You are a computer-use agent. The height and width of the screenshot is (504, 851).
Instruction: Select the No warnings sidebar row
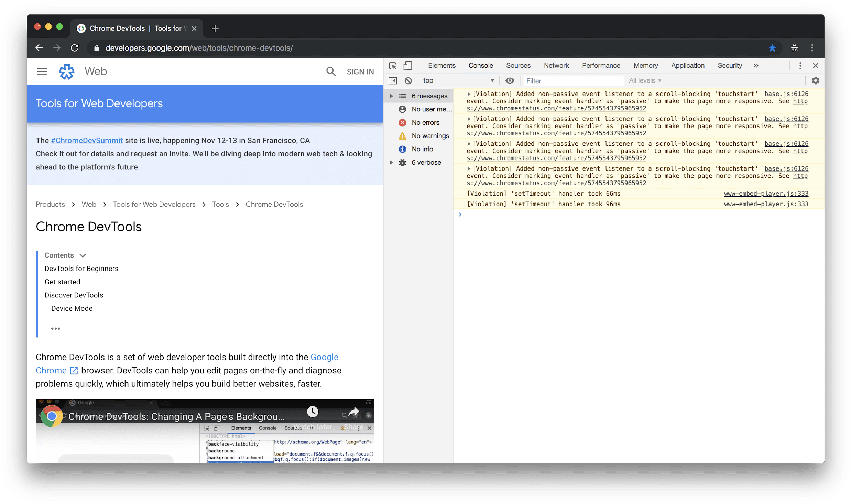(418, 136)
